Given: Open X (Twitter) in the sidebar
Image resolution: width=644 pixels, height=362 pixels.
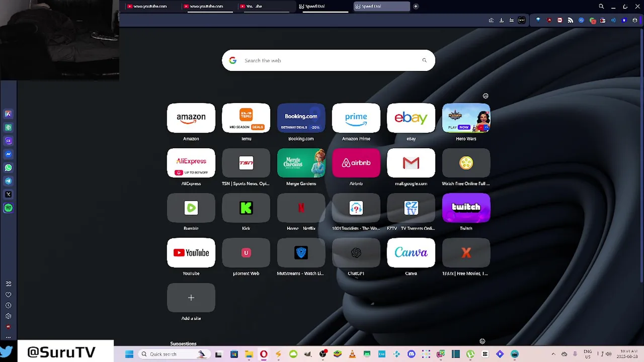Looking at the screenshot, I should click(x=8, y=195).
